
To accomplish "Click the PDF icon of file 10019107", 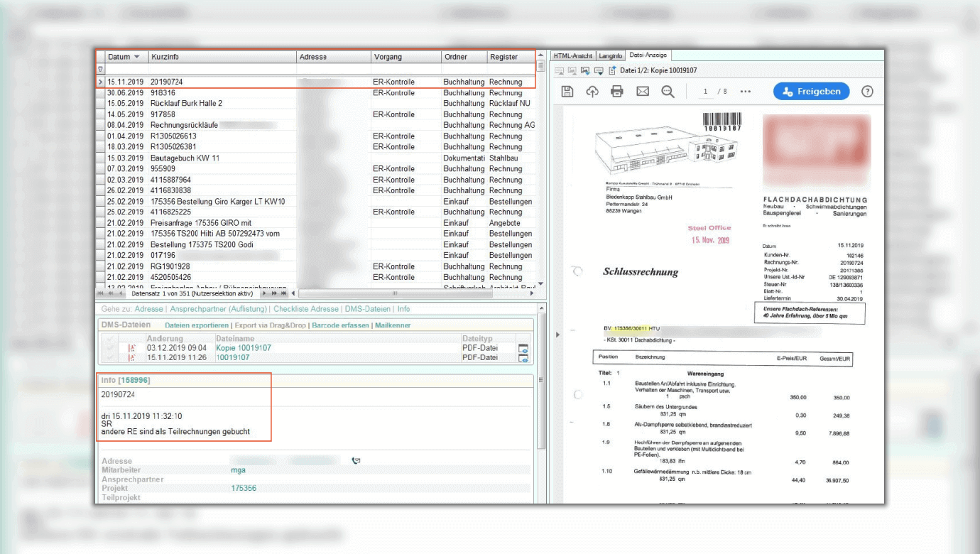I will 131,358.
